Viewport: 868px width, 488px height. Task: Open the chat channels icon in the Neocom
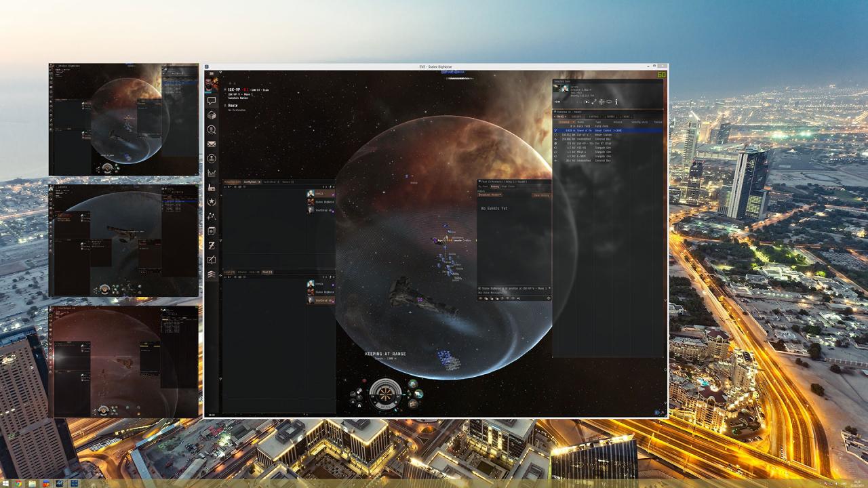click(x=212, y=101)
